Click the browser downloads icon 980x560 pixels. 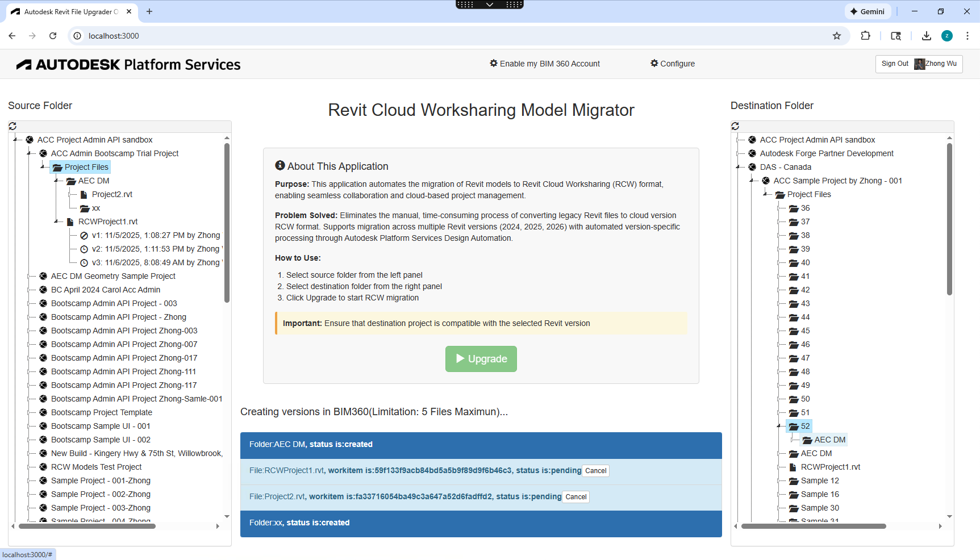(x=926, y=35)
